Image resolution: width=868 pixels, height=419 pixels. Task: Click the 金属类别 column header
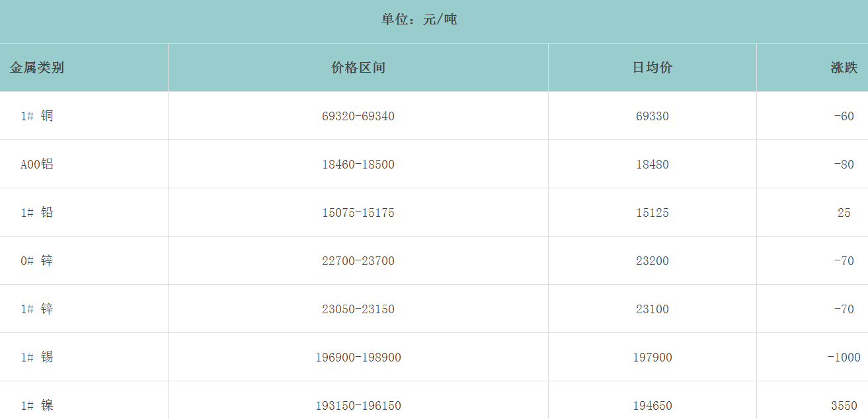pyautogui.click(x=37, y=67)
